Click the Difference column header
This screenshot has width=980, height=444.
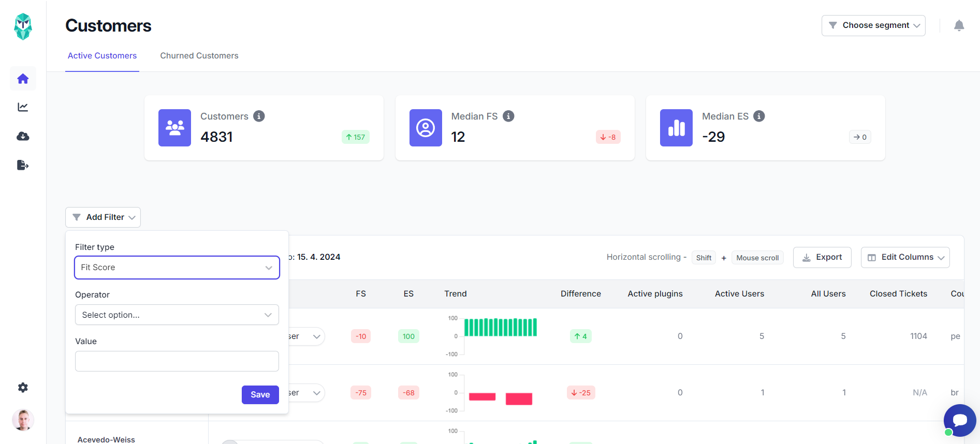tap(581, 294)
